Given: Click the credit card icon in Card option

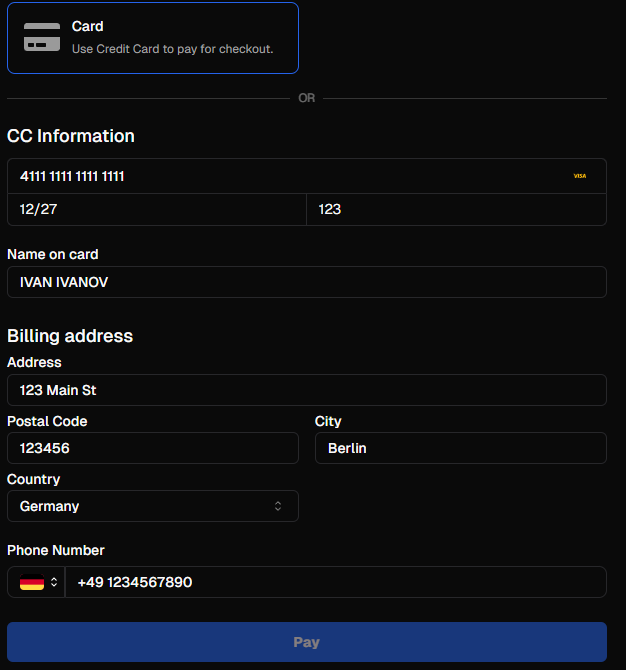Looking at the screenshot, I should pos(42,37).
